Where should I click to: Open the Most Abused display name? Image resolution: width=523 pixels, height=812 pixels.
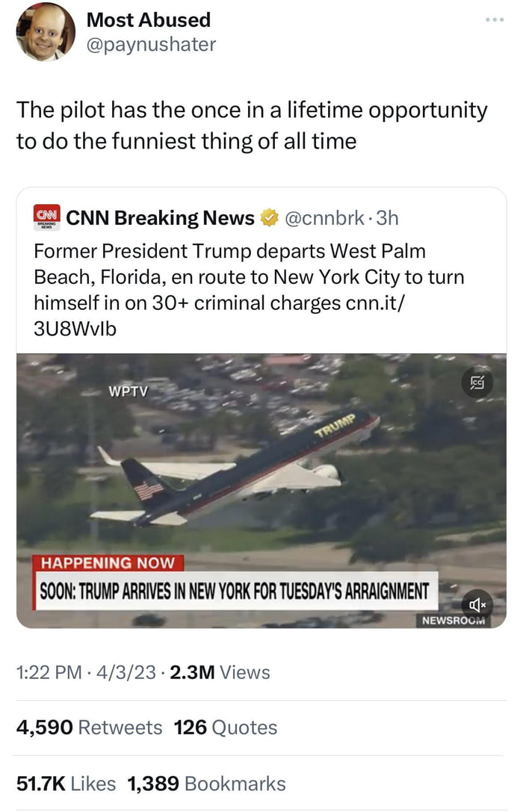149,19
